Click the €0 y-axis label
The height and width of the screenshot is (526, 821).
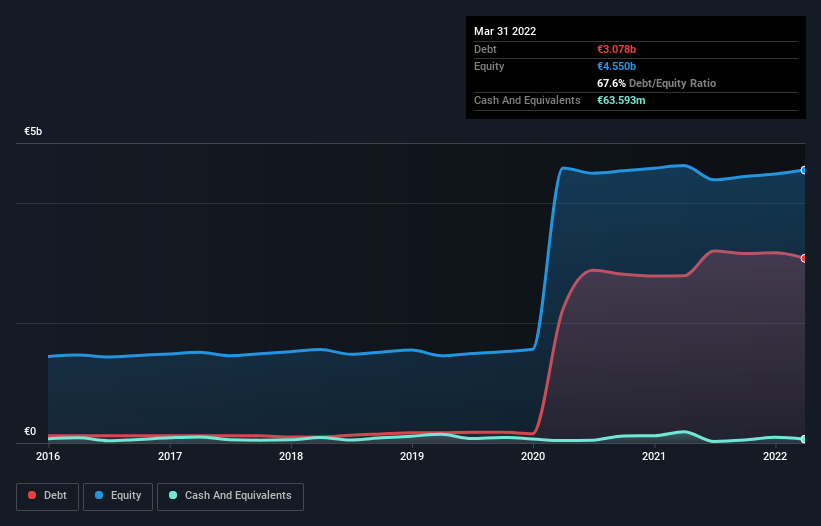click(x=30, y=431)
